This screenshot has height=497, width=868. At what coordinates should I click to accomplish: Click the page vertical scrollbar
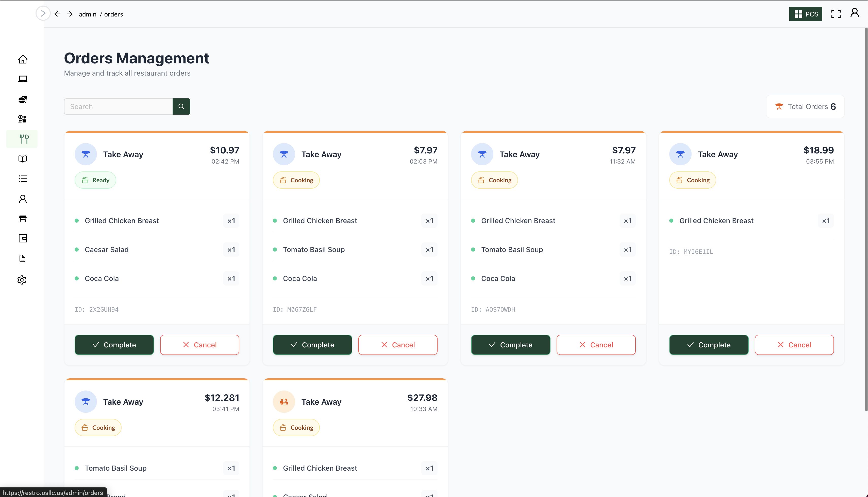click(x=866, y=219)
